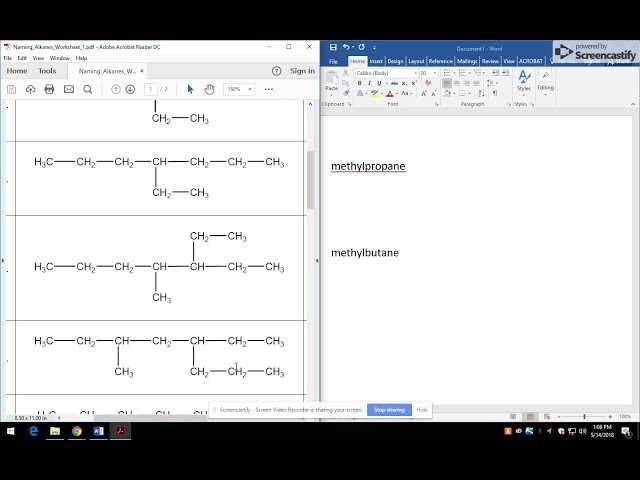Save the Word document with disk icon

[x=333, y=47]
